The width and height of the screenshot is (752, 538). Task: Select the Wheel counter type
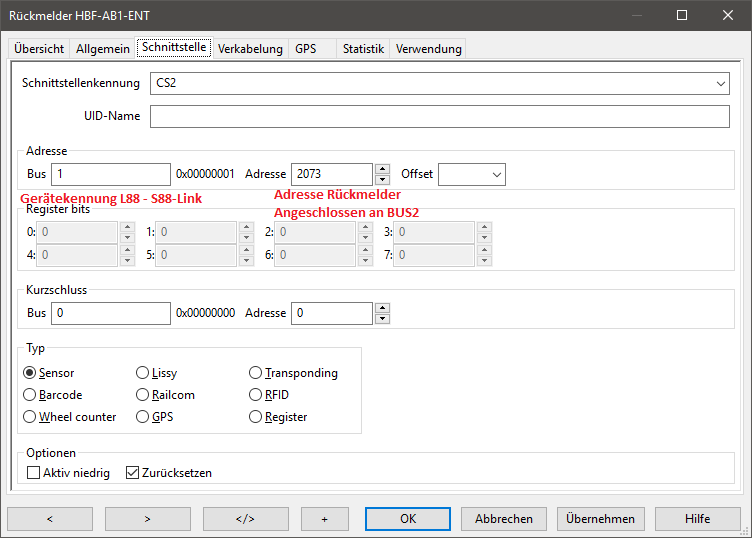(30, 417)
